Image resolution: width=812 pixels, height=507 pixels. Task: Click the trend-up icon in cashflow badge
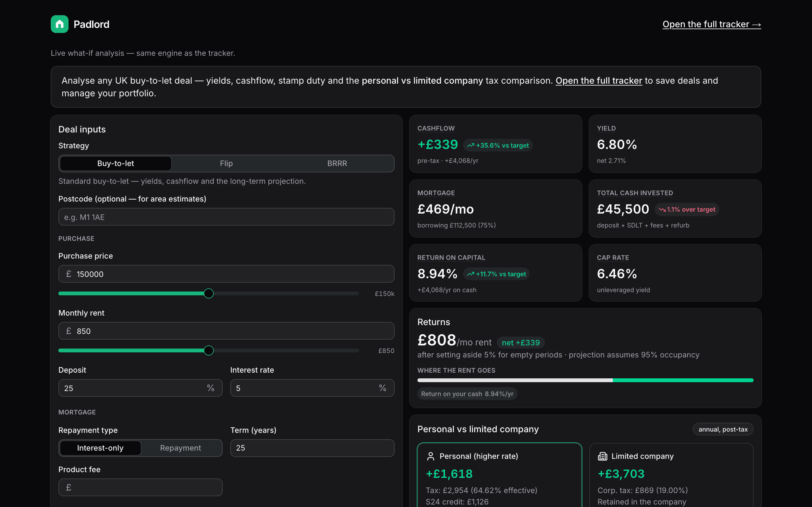pyautogui.click(x=470, y=145)
